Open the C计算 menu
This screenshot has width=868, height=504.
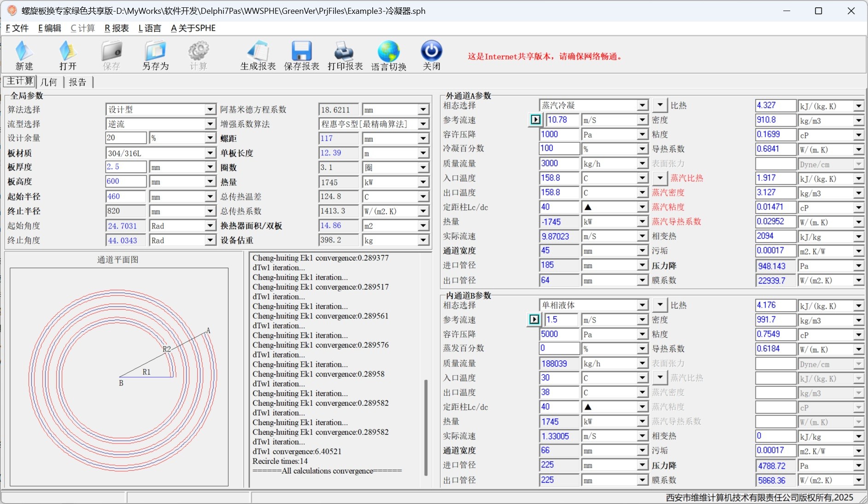pos(83,28)
